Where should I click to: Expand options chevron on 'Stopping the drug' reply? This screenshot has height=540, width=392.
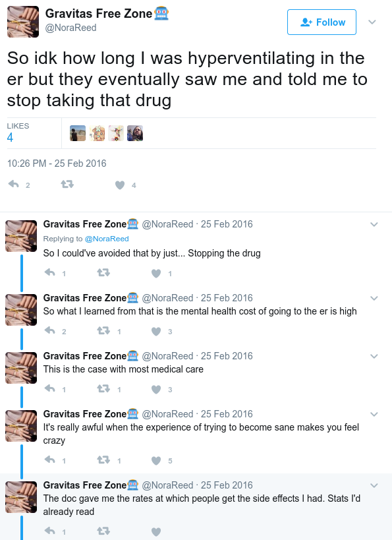[x=374, y=225]
